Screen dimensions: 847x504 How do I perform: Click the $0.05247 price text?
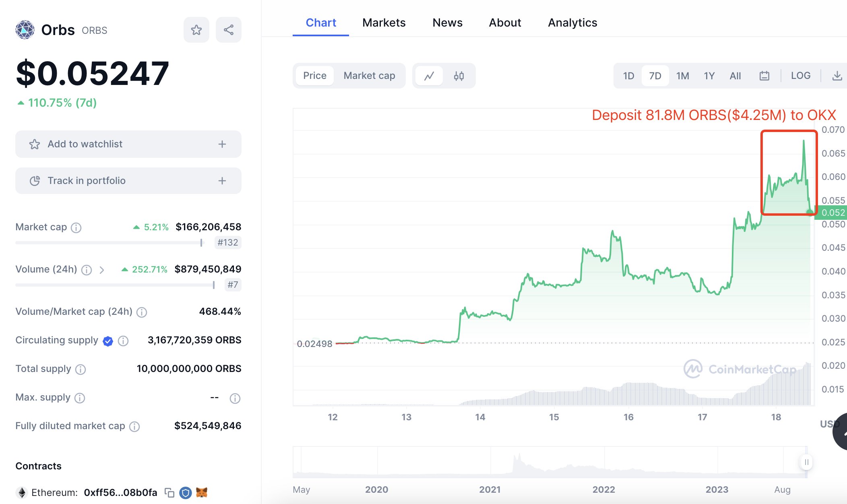92,73
